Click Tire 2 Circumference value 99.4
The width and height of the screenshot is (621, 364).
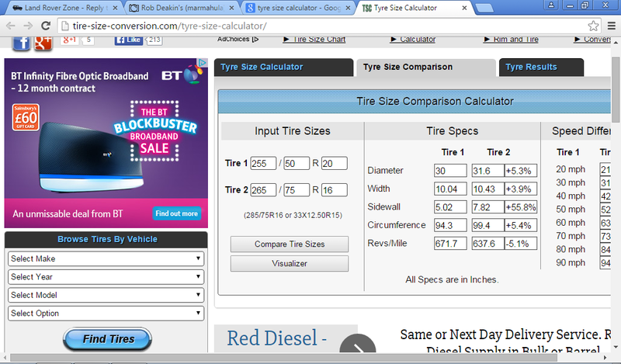488,225
